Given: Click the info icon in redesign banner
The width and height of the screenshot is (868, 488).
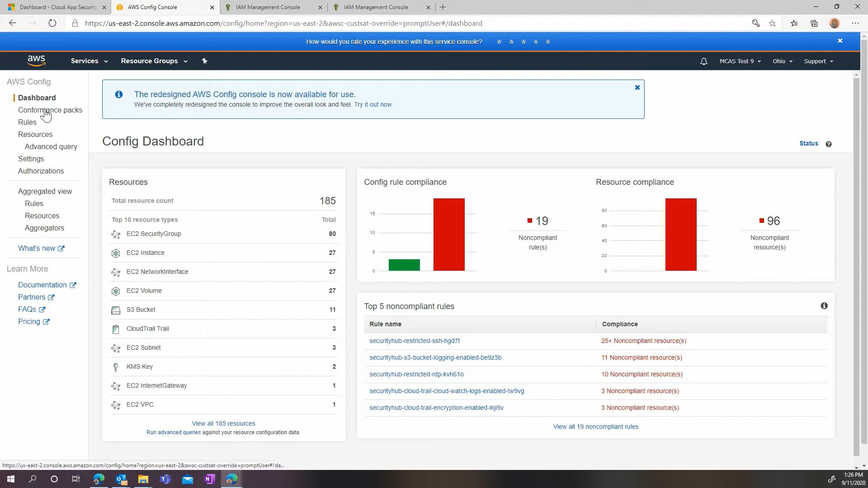Looking at the screenshot, I should [x=118, y=94].
